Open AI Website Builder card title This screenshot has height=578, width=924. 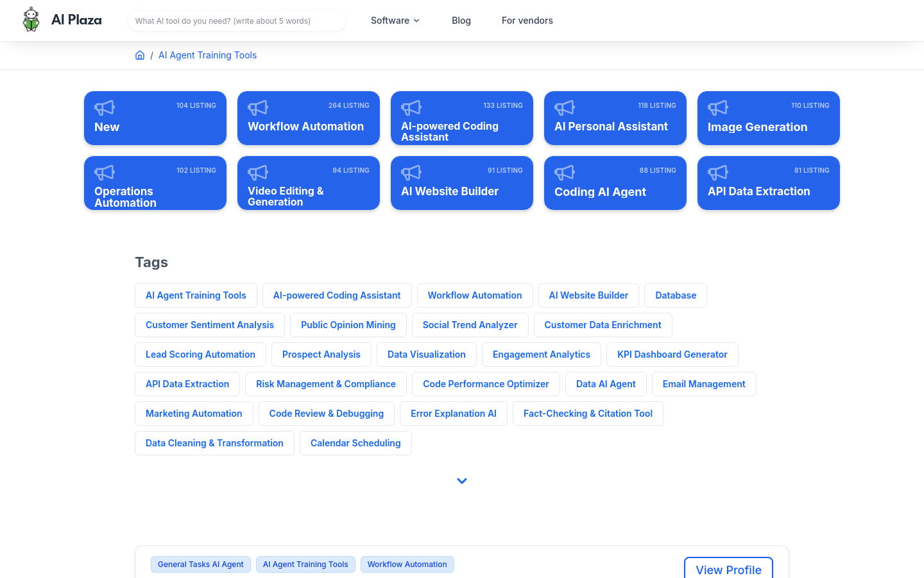pos(450,191)
